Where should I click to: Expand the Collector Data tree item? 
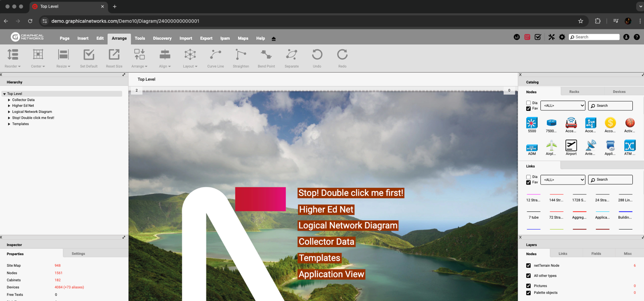pyautogui.click(x=9, y=100)
